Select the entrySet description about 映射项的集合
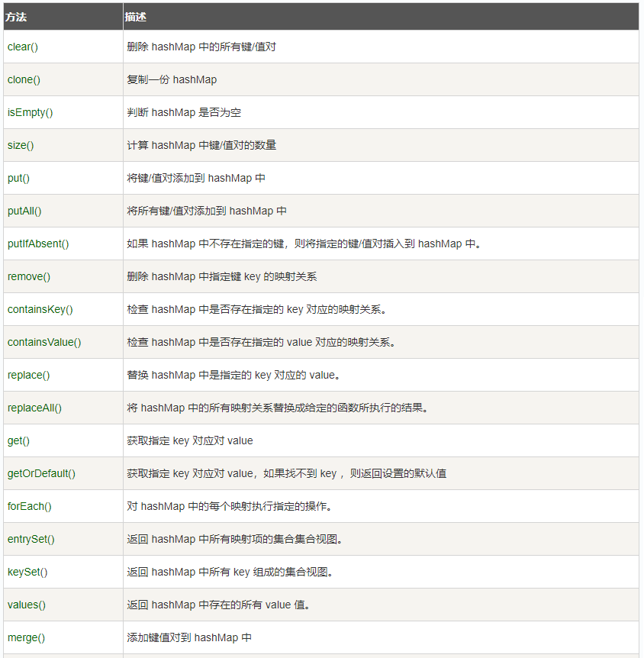 coord(234,539)
